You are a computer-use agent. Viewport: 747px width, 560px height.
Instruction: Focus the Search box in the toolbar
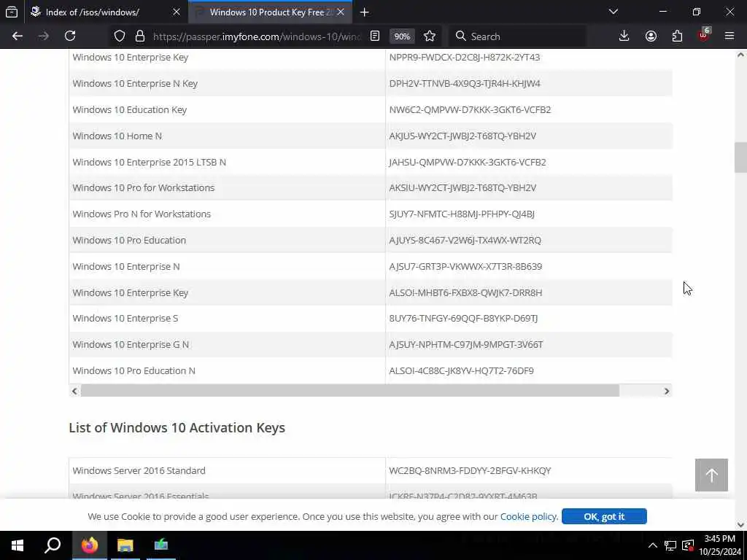coord(517,36)
